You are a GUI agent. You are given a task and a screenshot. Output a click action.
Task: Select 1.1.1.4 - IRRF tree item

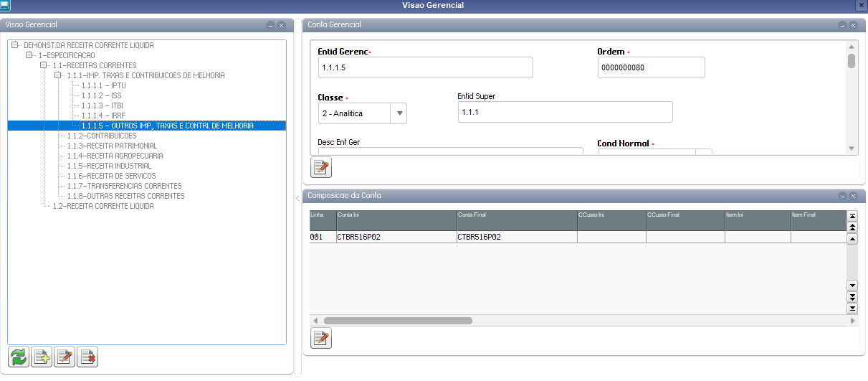tap(102, 116)
